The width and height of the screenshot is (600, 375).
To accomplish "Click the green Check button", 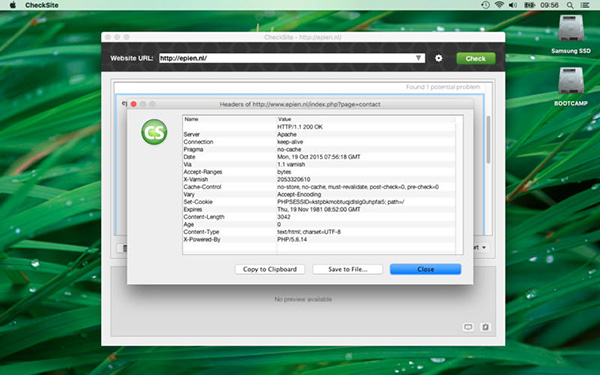I will coord(476,59).
